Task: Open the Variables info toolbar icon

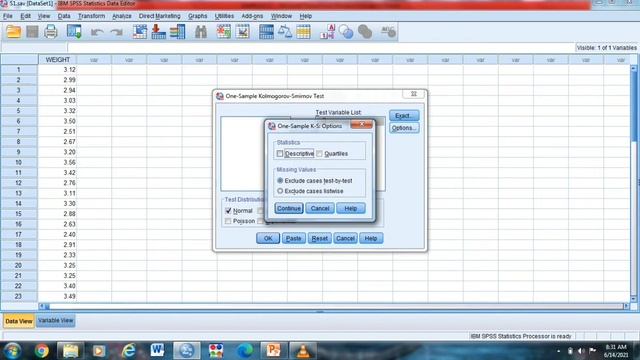Action: (x=178, y=32)
